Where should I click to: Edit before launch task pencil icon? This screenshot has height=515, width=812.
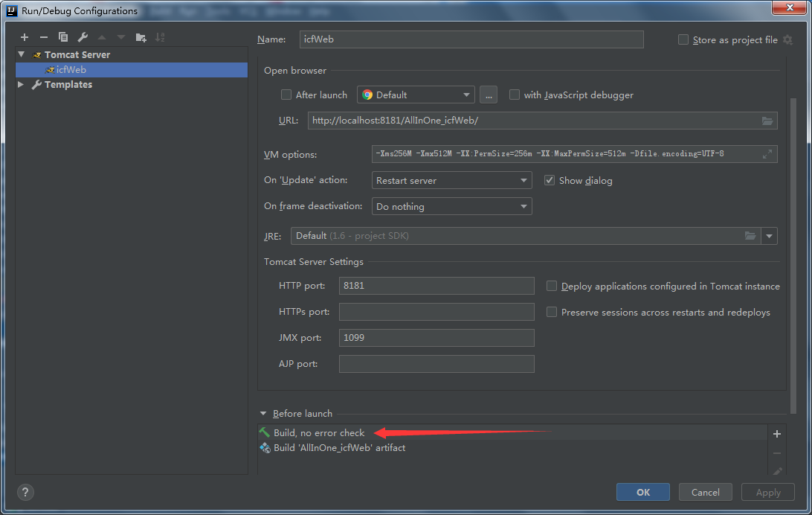(x=777, y=471)
